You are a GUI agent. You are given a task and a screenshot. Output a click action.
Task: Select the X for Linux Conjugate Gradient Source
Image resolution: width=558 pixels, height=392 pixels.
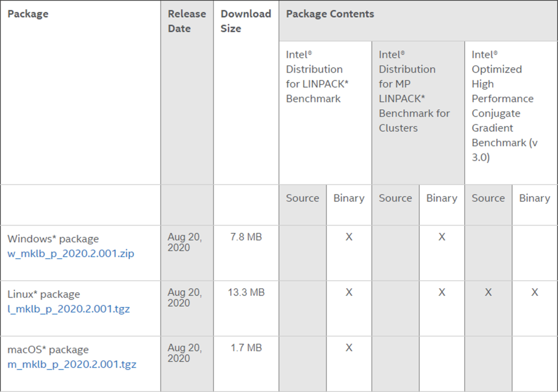pos(488,292)
